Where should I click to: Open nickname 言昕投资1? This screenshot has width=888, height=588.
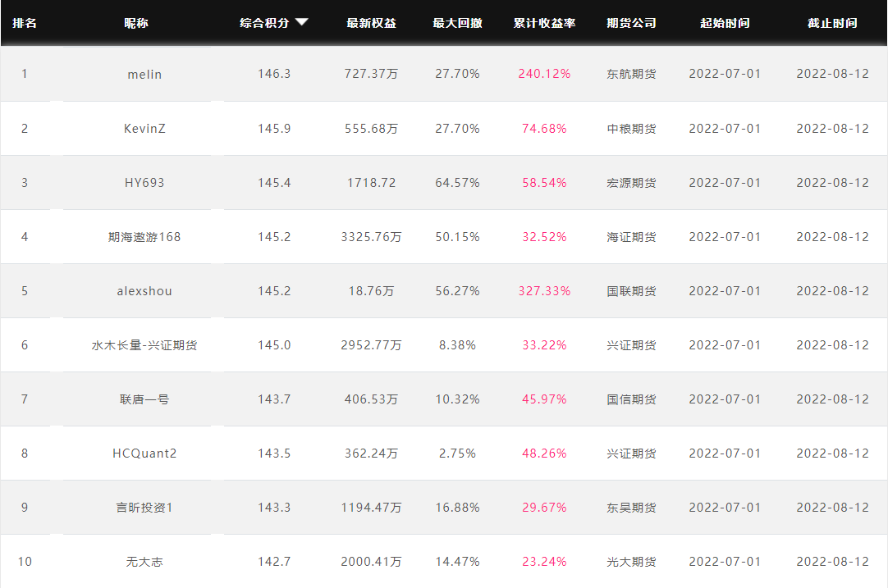(x=144, y=508)
